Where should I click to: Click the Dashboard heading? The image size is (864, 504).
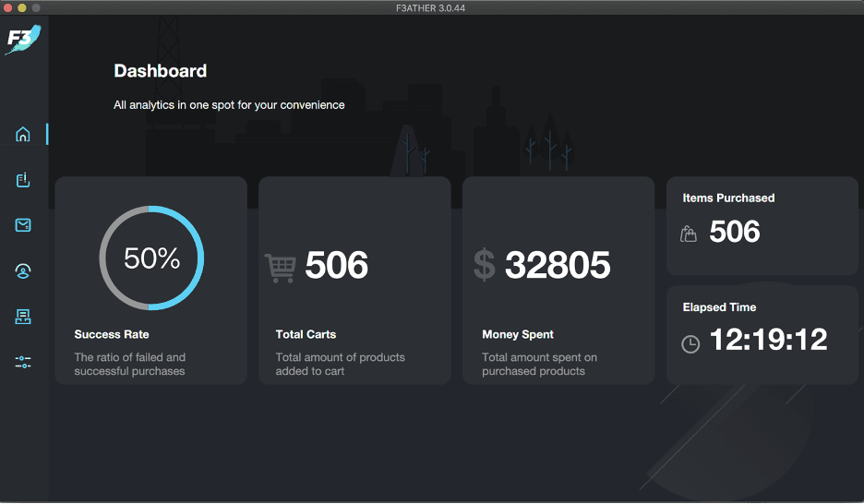tap(160, 71)
